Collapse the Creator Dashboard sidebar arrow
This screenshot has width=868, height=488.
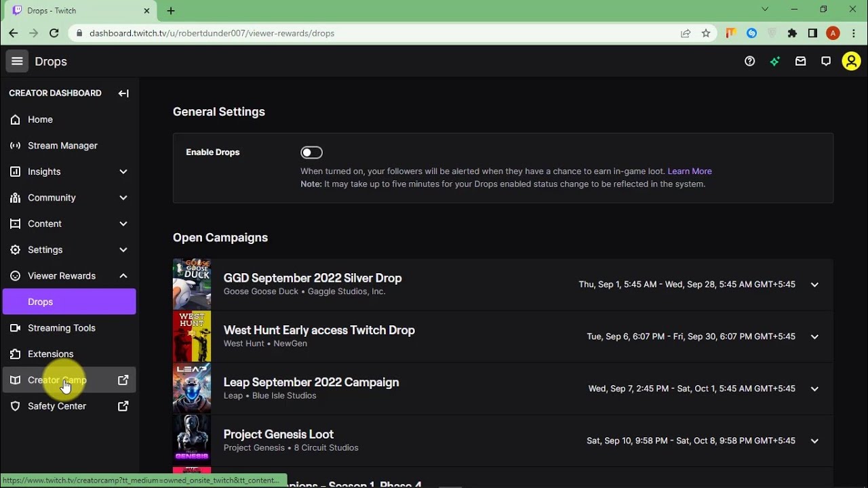[123, 94]
